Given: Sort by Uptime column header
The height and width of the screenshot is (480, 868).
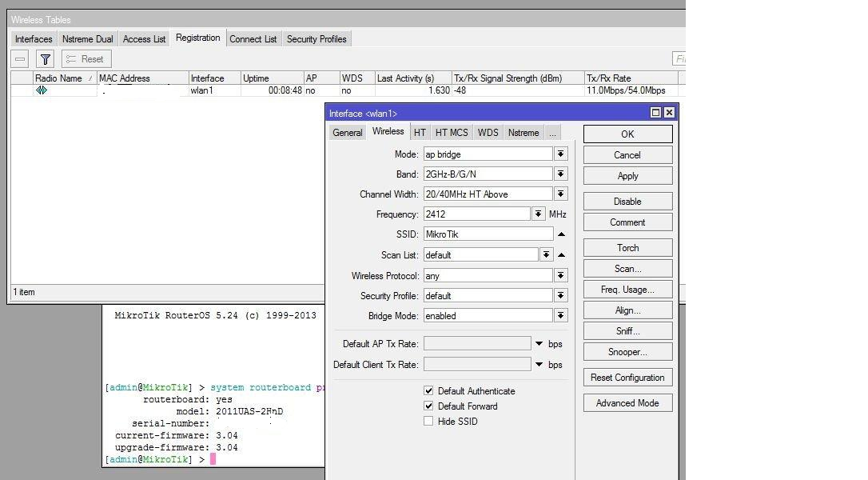Looking at the screenshot, I should point(272,78).
